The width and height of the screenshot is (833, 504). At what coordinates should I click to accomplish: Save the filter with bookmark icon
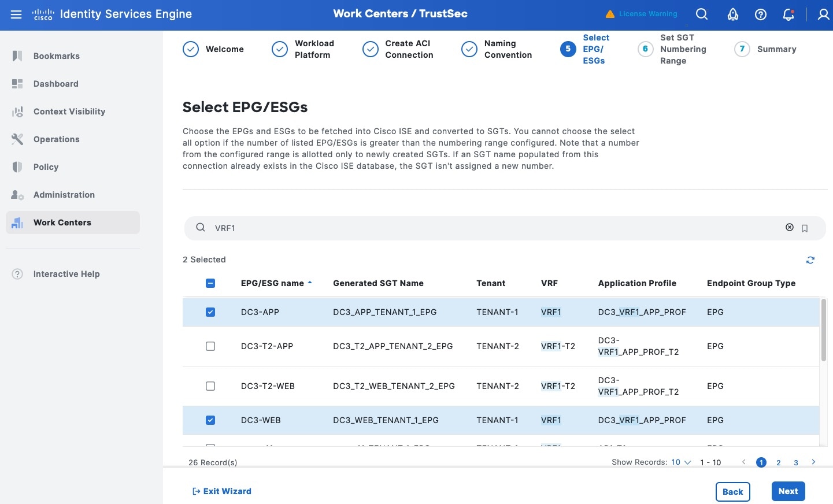(x=805, y=228)
